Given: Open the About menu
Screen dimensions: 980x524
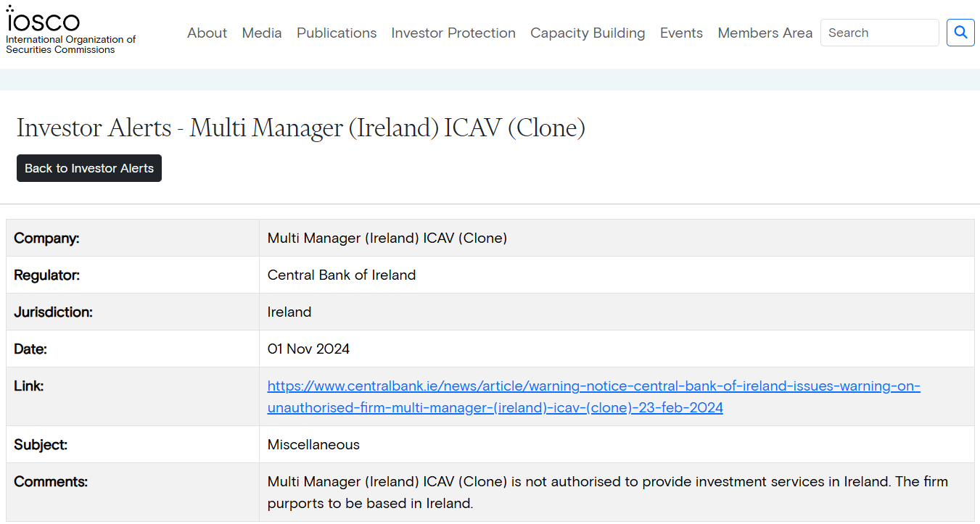Looking at the screenshot, I should click(207, 33).
